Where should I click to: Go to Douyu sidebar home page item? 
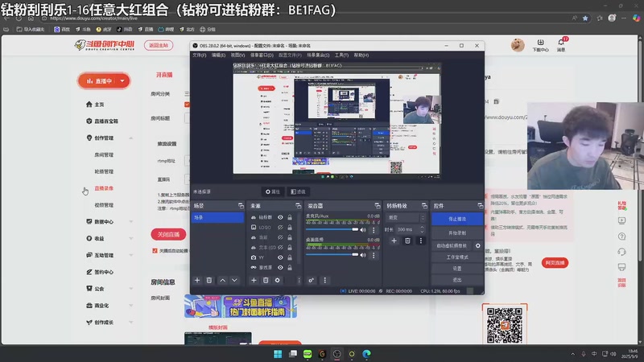[95, 105]
